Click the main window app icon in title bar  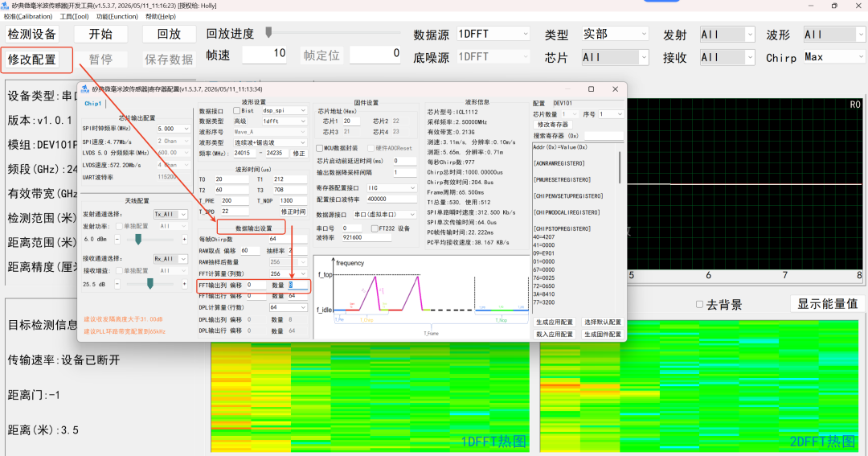[5, 6]
